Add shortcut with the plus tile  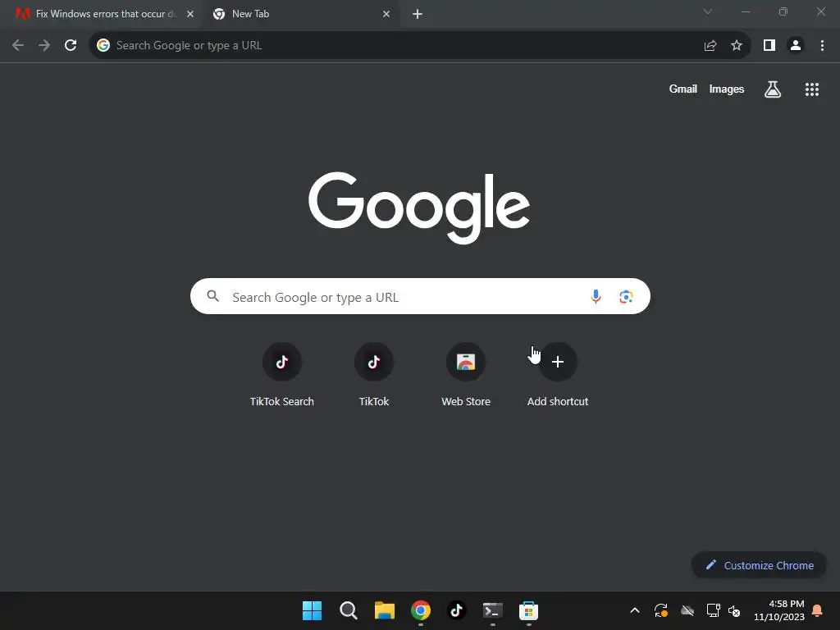[x=558, y=375]
